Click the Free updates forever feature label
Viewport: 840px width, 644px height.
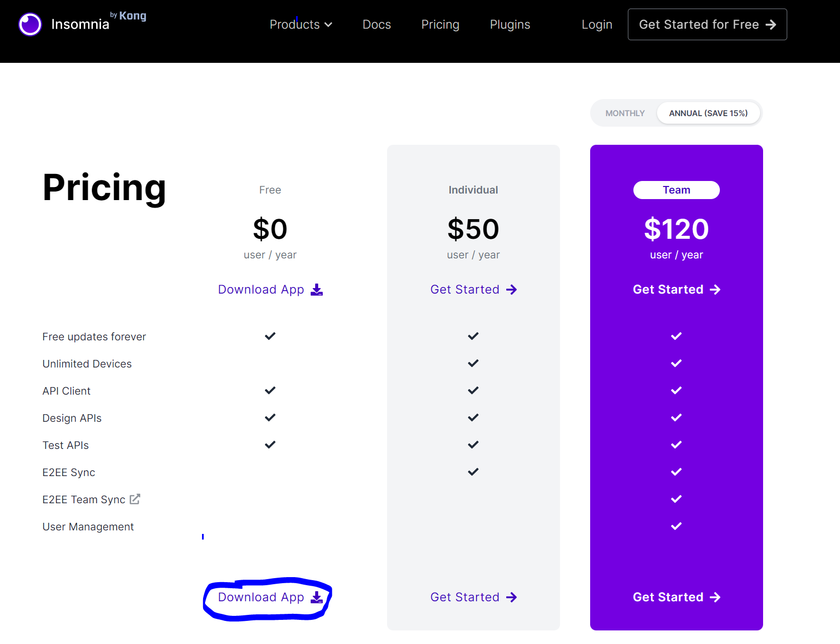coord(94,337)
